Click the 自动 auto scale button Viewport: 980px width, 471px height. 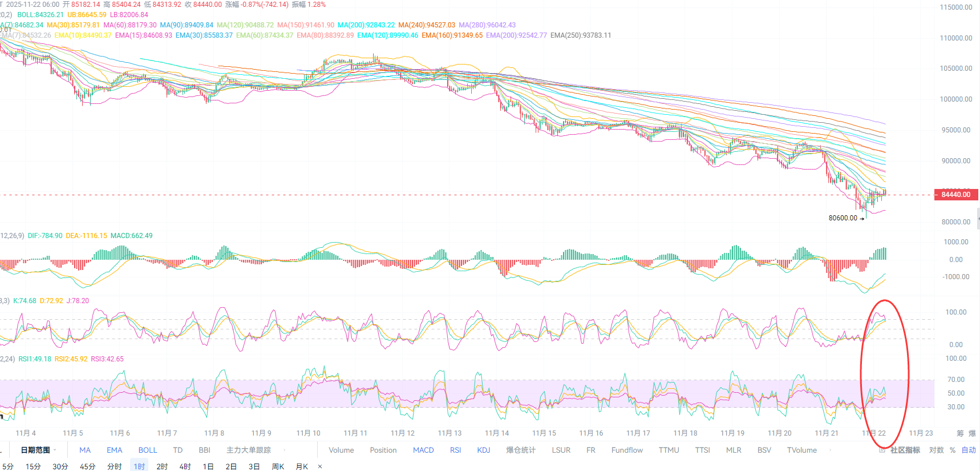point(969,450)
